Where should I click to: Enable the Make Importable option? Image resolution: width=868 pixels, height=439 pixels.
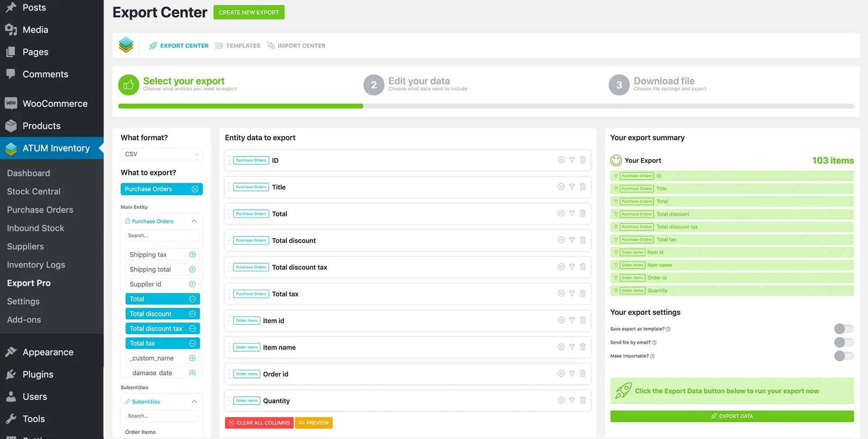844,356
